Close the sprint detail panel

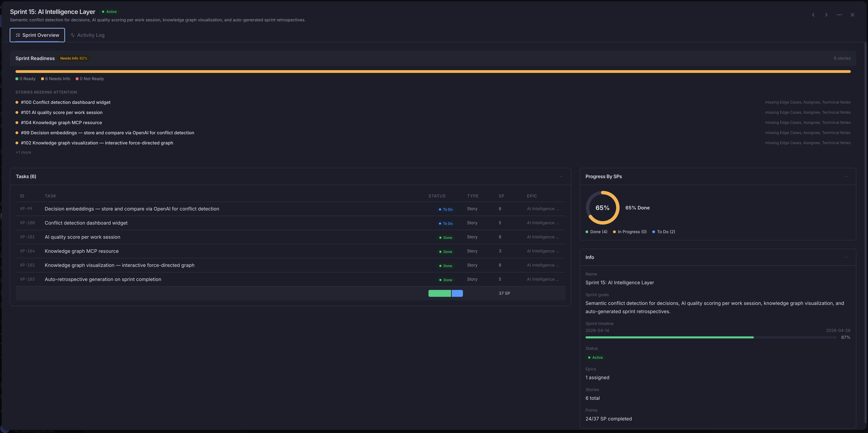(x=853, y=15)
